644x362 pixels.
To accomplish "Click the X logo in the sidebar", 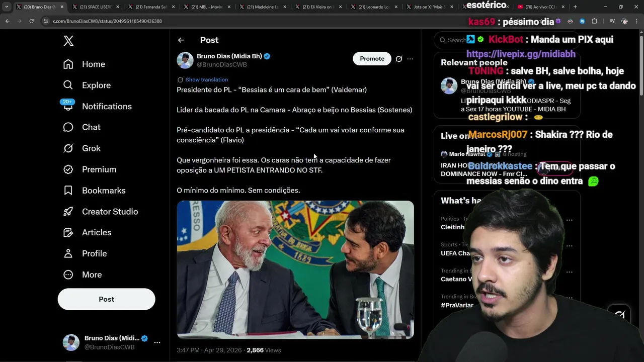I will pos(68,41).
